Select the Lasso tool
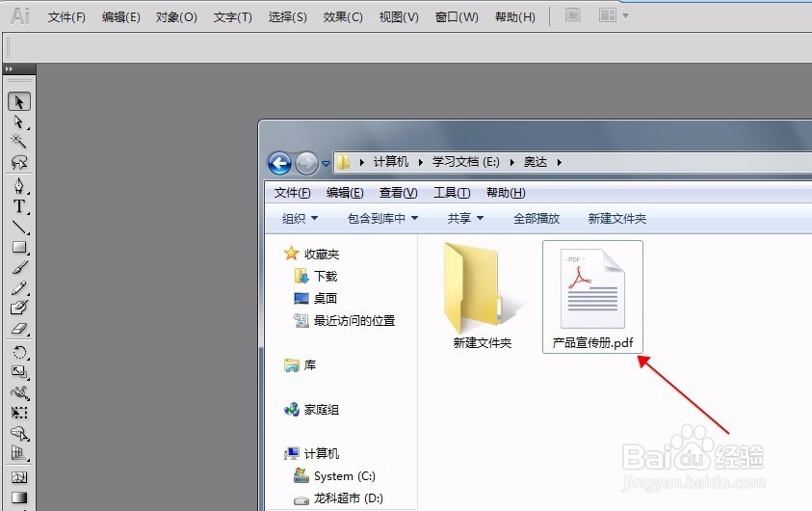812x511 pixels. [19, 163]
